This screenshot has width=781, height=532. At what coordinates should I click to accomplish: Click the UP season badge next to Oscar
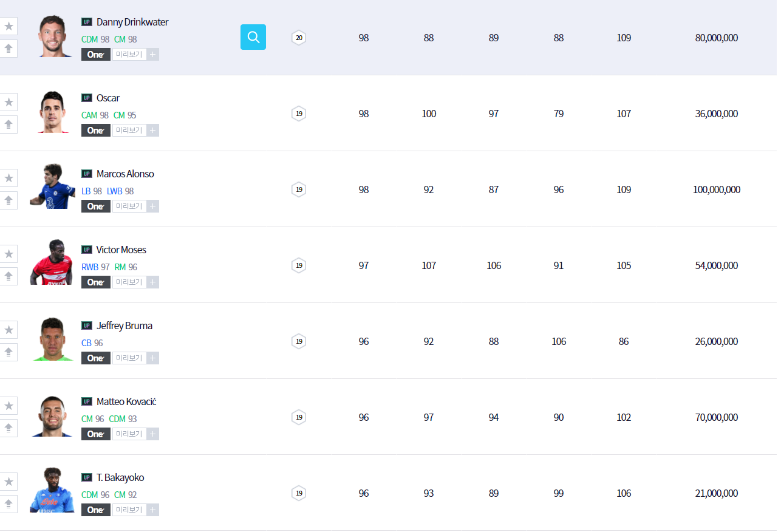pyautogui.click(x=87, y=98)
